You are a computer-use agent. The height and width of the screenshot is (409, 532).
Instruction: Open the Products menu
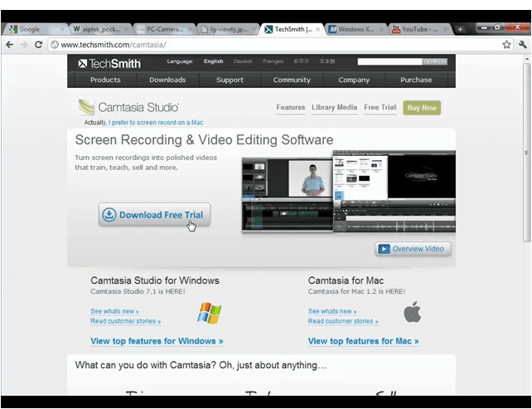pyautogui.click(x=105, y=80)
